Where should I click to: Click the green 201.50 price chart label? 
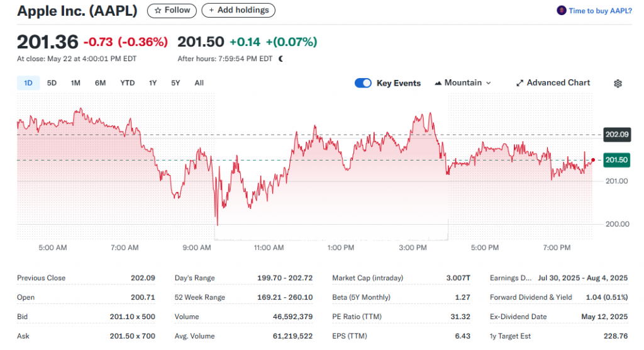tap(617, 160)
